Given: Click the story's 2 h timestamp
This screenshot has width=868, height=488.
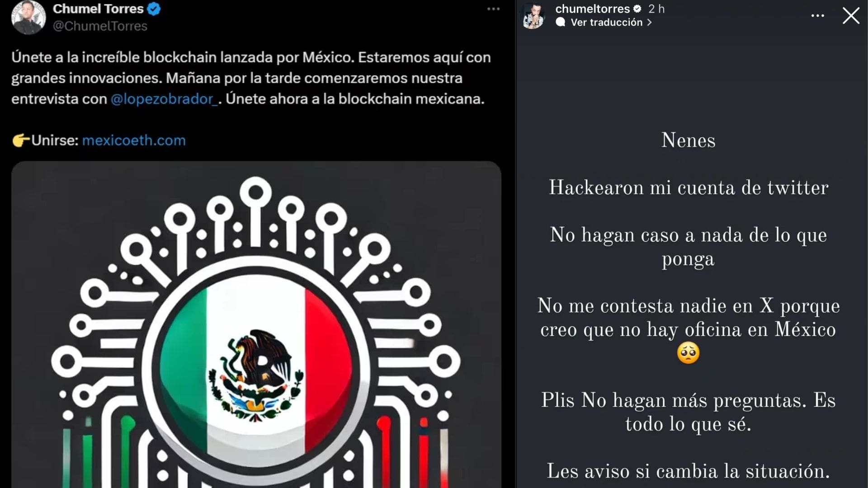Looking at the screenshot, I should point(656,9).
